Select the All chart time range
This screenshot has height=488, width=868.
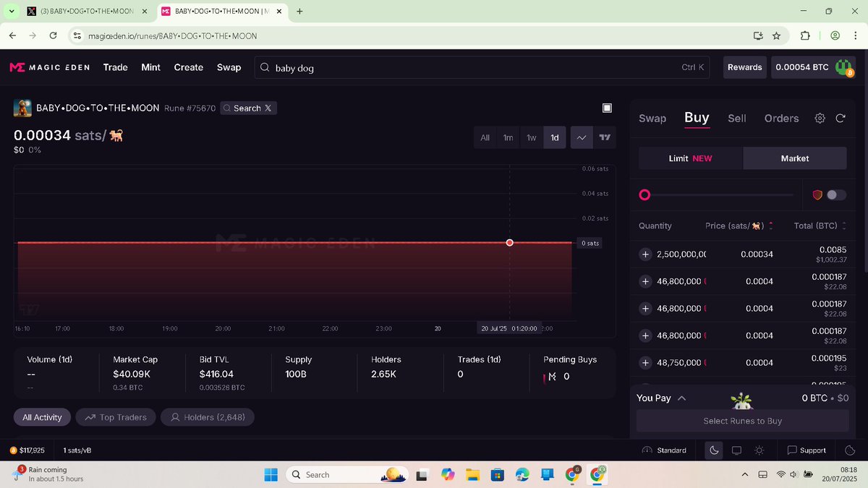[x=485, y=137]
